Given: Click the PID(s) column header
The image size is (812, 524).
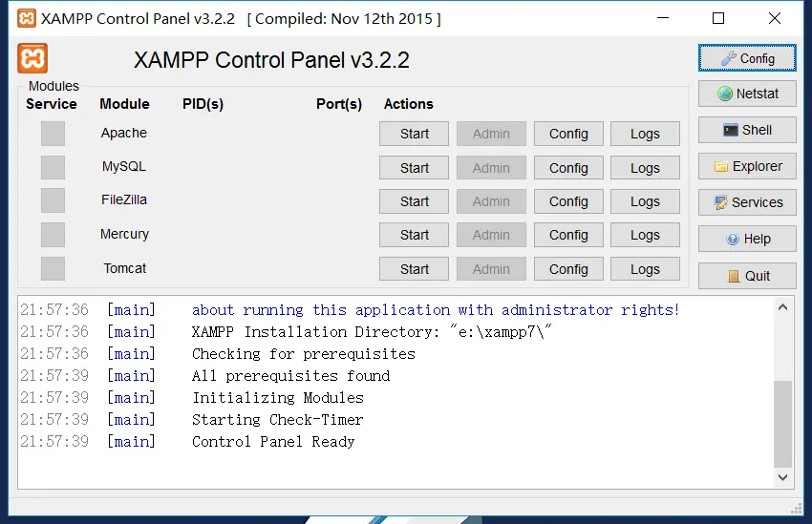Looking at the screenshot, I should (203, 104).
